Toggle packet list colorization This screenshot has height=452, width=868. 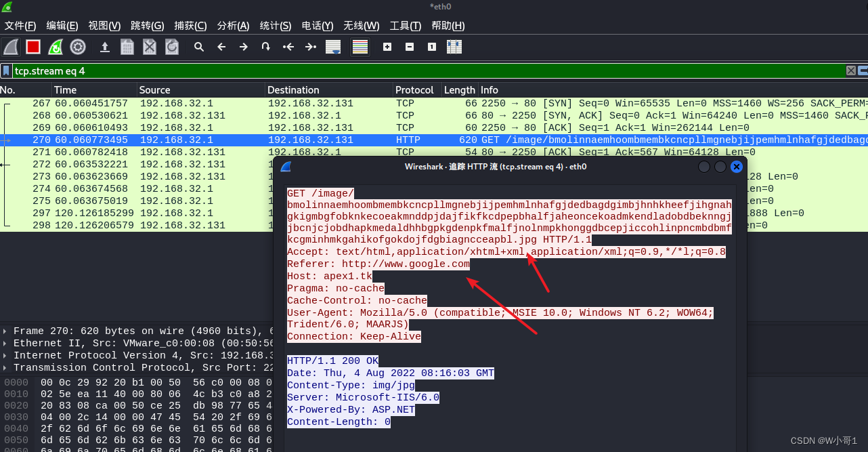pyautogui.click(x=360, y=47)
